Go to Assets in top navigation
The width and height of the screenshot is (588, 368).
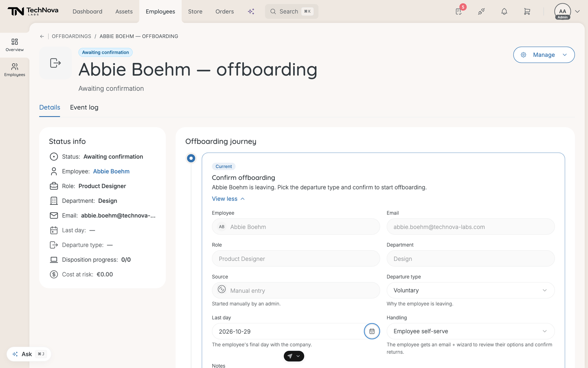[124, 11]
